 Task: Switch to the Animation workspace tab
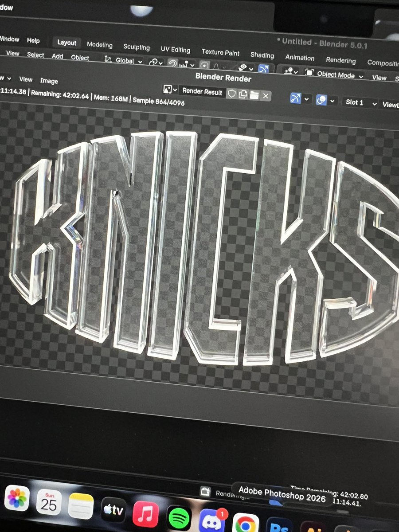pos(300,58)
